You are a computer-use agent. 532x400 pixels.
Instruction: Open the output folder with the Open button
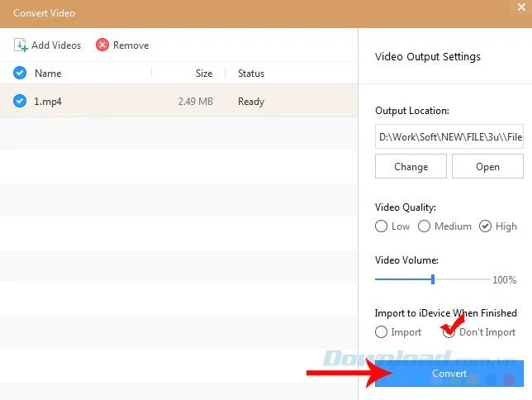pos(487,166)
